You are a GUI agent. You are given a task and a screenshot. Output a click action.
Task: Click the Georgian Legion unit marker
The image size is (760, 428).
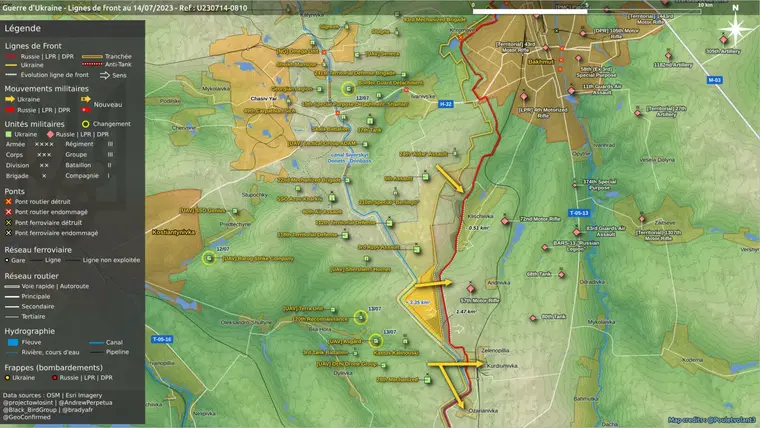point(319,89)
